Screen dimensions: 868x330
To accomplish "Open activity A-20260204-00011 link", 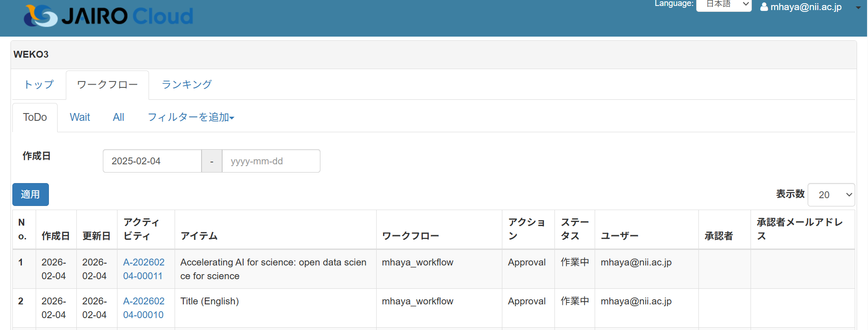I will pos(144,269).
